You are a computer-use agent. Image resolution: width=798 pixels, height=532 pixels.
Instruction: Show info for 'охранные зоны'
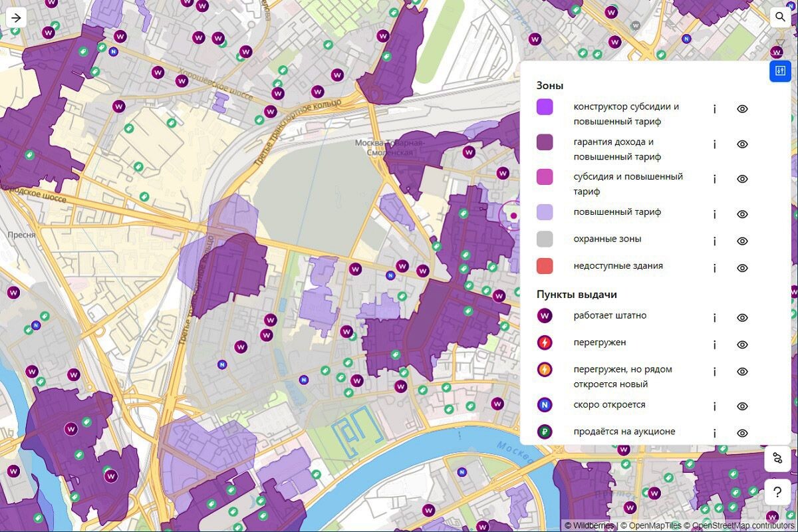(x=714, y=241)
